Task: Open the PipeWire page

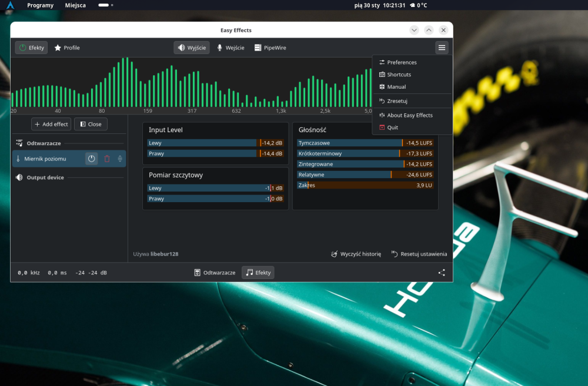Action: (270, 48)
